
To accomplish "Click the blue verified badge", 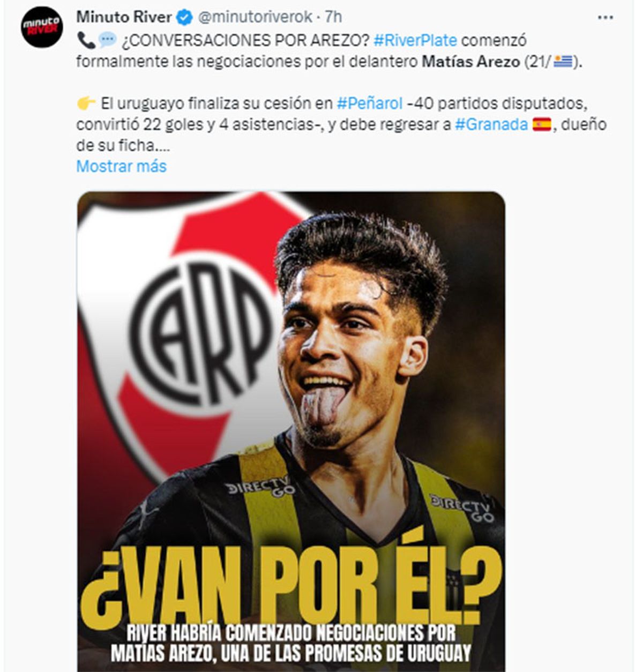I will click(184, 17).
